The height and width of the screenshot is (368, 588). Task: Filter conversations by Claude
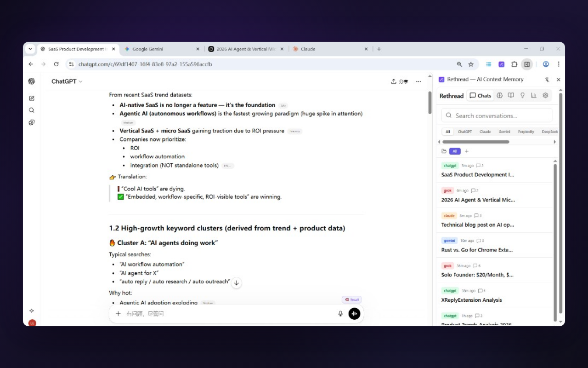485,132
